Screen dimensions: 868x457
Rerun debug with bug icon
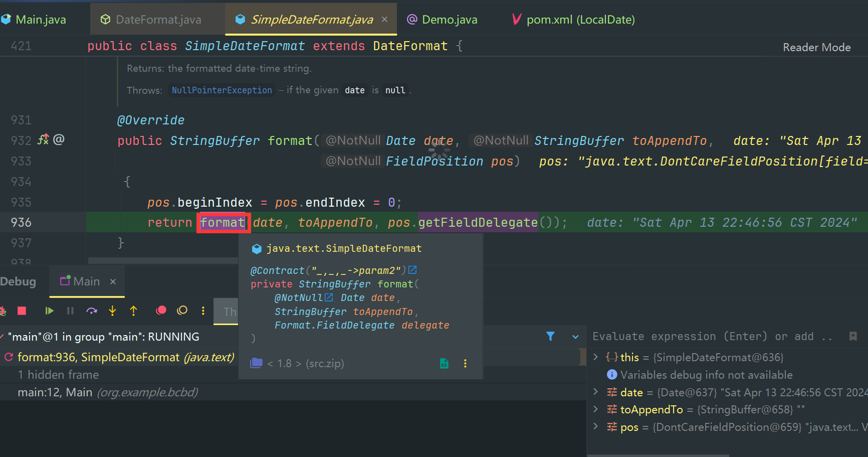click(3, 311)
